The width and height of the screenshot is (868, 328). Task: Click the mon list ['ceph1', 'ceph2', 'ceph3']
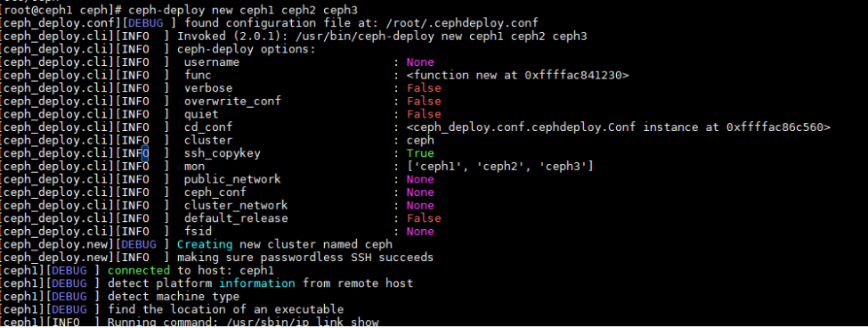click(499, 166)
